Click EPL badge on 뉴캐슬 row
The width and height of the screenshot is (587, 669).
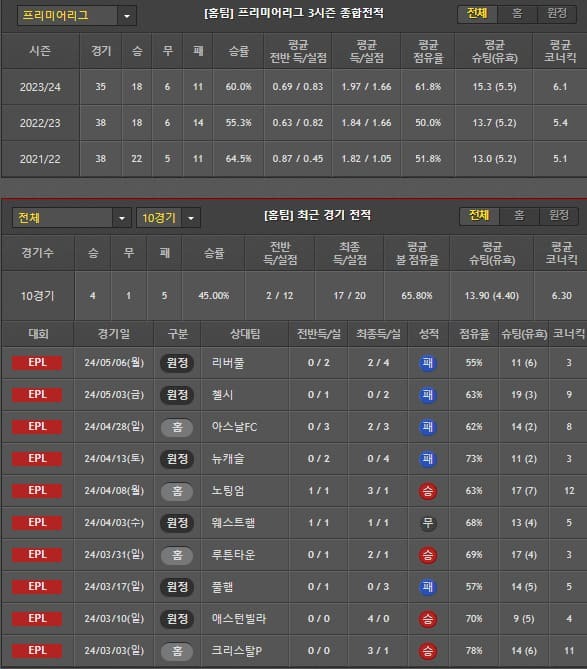coord(37,459)
